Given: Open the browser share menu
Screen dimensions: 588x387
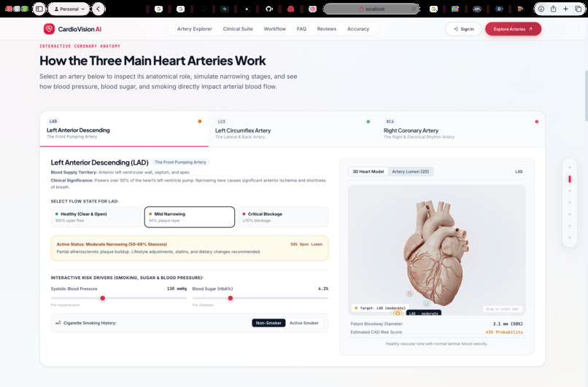Looking at the screenshot, I should (x=553, y=9).
